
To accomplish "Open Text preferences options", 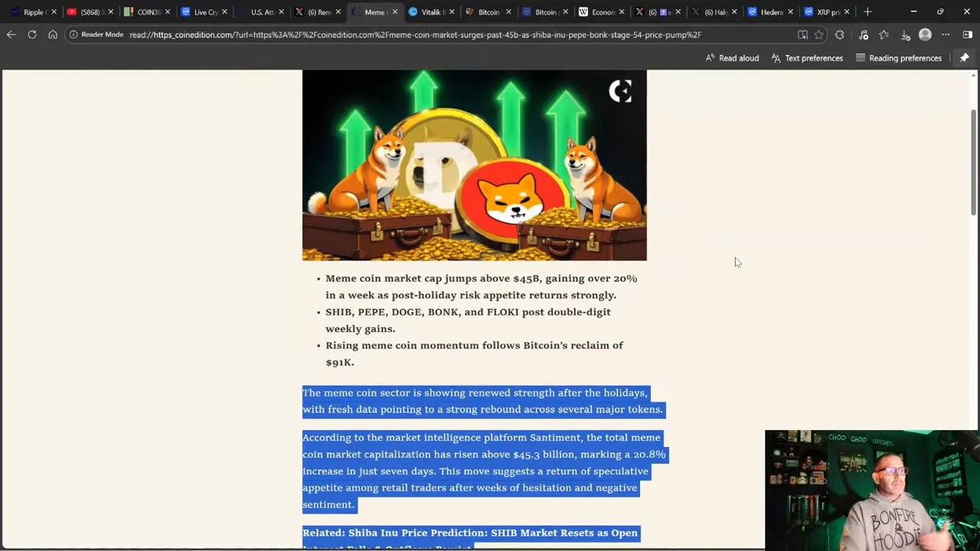I will pyautogui.click(x=806, y=57).
